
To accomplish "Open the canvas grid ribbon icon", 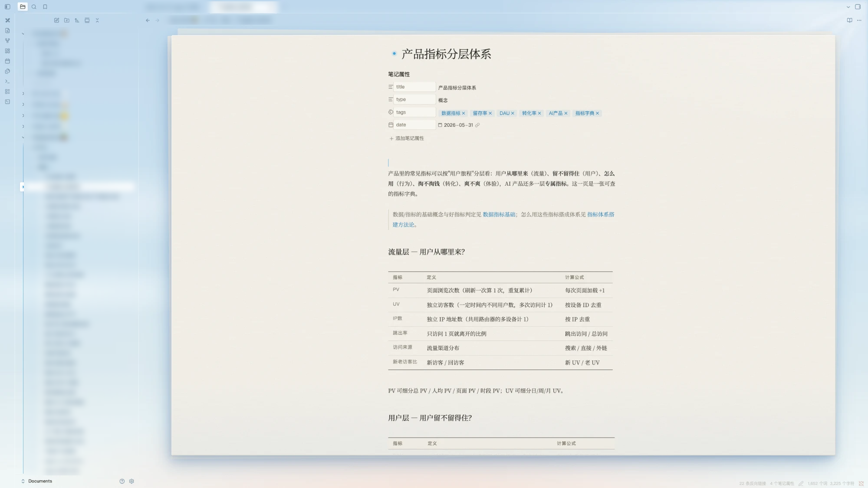I will 7,51.
